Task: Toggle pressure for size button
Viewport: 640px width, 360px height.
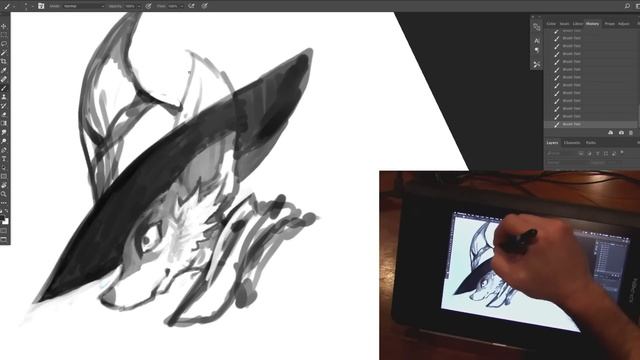Action: [204, 6]
